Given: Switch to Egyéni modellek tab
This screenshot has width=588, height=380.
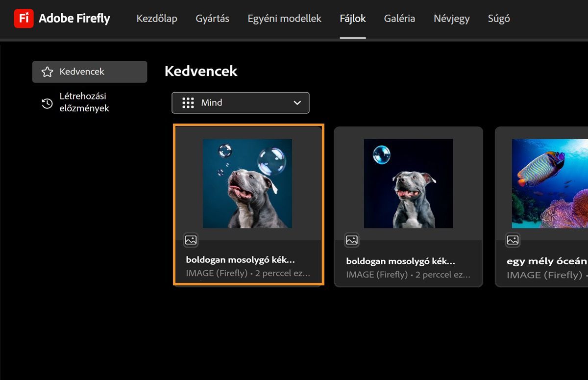Looking at the screenshot, I should pyautogui.click(x=285, y=19).
